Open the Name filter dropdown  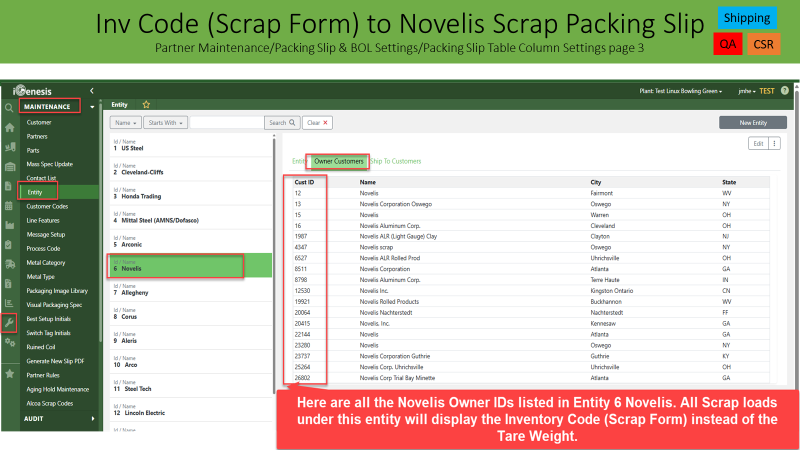[x=126, y=123]
